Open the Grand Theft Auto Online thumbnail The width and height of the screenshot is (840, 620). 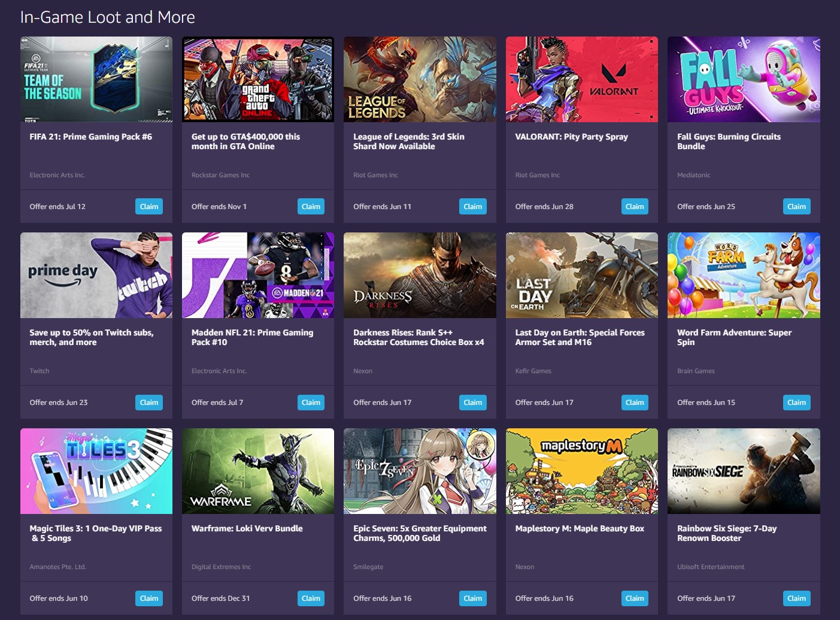tap(258, 79)
